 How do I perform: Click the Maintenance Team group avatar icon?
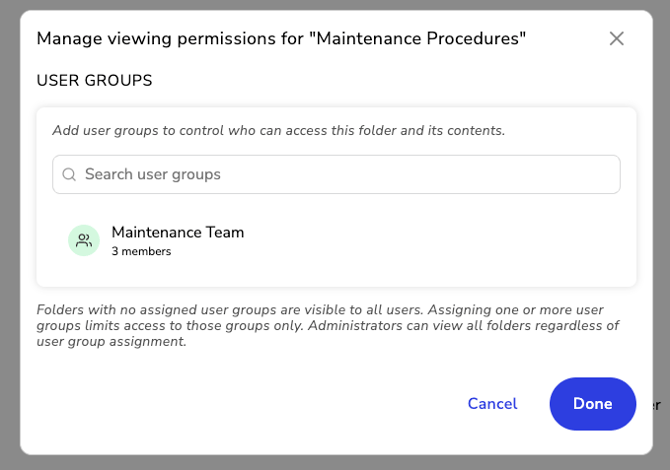(84, 240)
